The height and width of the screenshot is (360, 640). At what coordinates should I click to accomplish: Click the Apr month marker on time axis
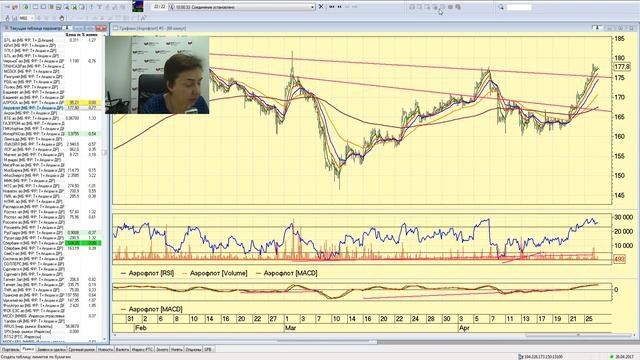[464, 328]
